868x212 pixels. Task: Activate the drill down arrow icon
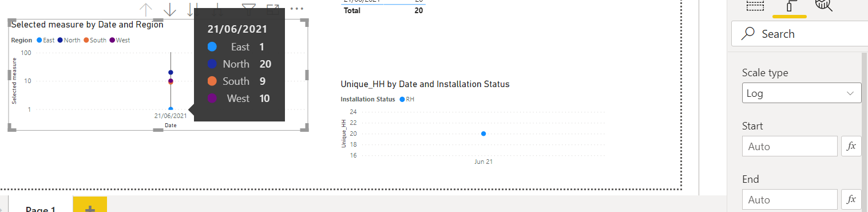[170, 9]
